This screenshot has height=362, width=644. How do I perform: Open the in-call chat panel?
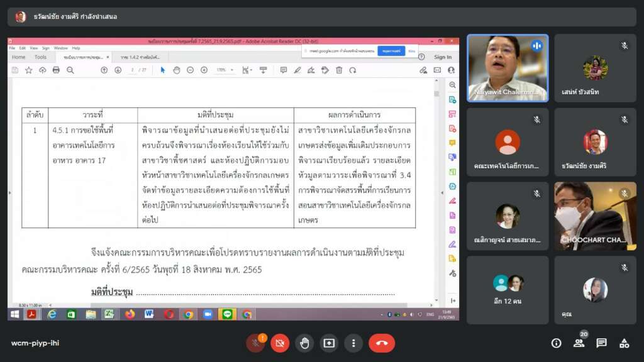[x=602, y=343]
